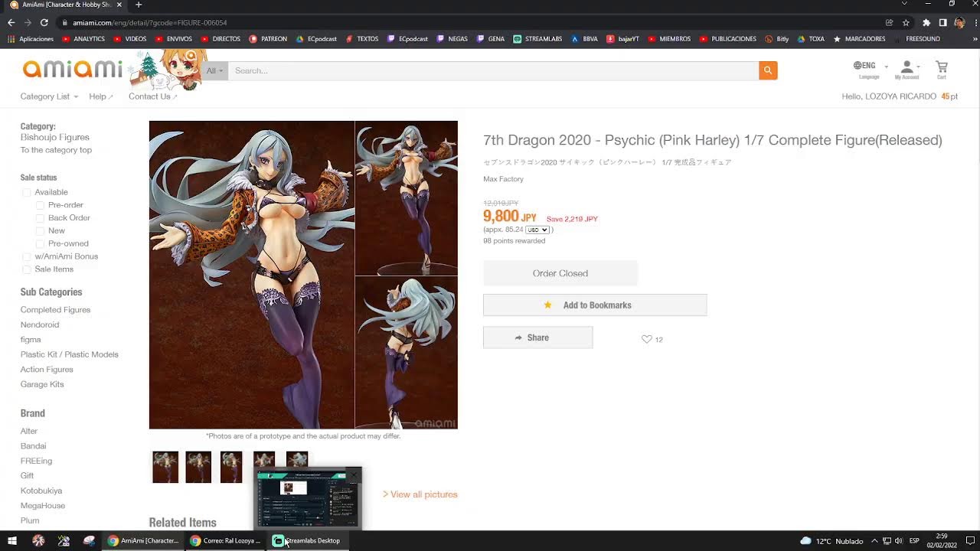Check the New checkbox
The image size is (980, 551).
coord(40,230)
